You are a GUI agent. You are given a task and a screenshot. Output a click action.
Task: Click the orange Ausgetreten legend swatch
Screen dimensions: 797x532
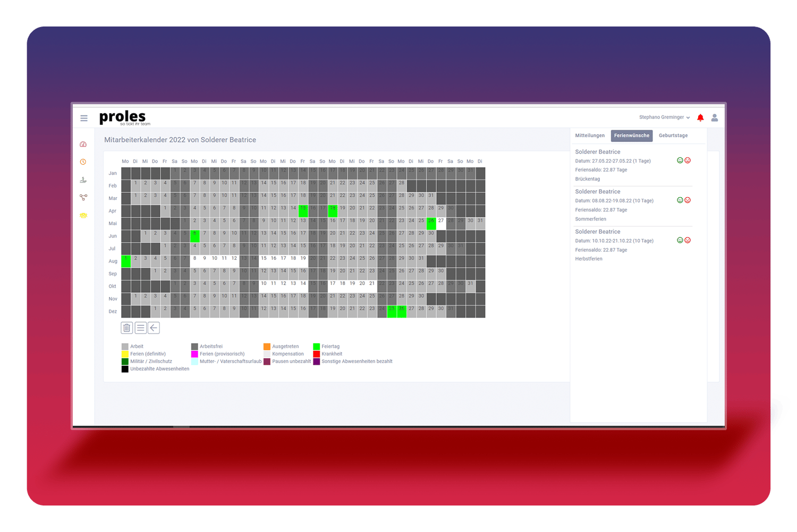267,347
